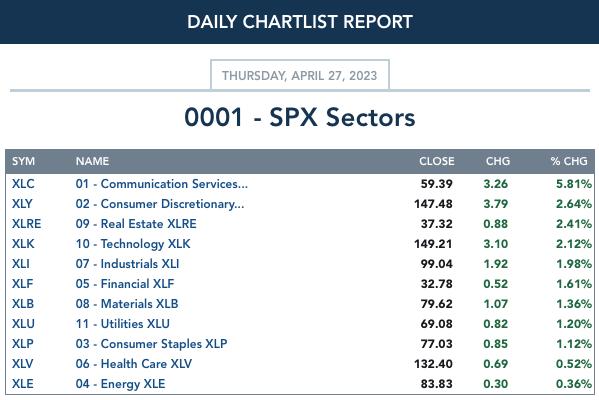Select the XLRE ticker symbol

point(26,223)
